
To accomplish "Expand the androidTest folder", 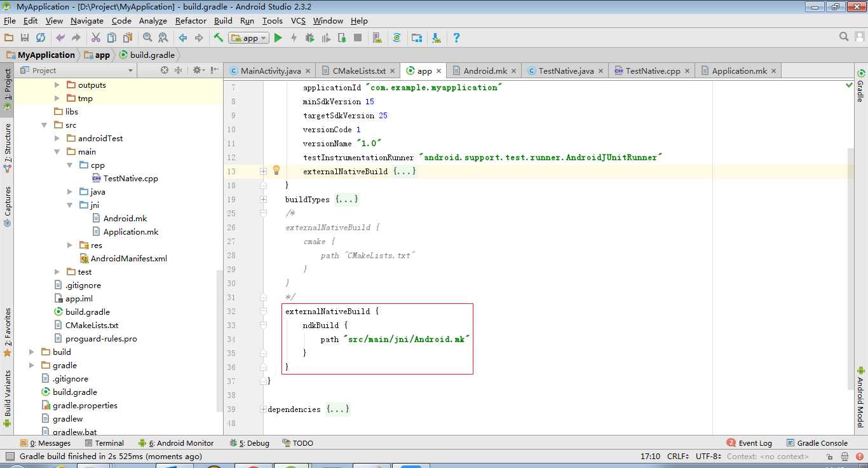I will [57, 138].
